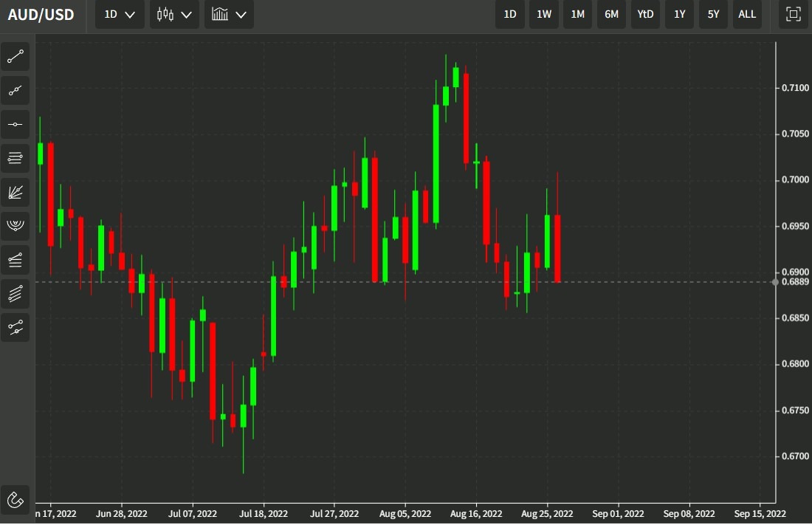
Task: Click the 0.6889 current price label
Action: pos(795,282)
